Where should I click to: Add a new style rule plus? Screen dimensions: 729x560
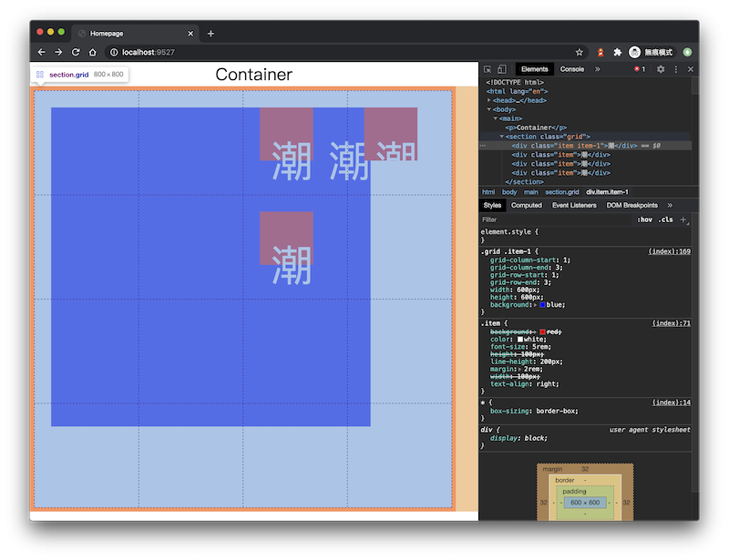pyautogui.click(x=683, y=219)
